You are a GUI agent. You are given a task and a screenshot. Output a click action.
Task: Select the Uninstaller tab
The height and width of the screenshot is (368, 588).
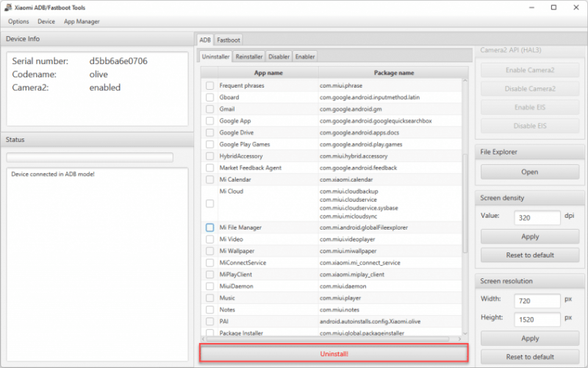(x=215, y=57)
